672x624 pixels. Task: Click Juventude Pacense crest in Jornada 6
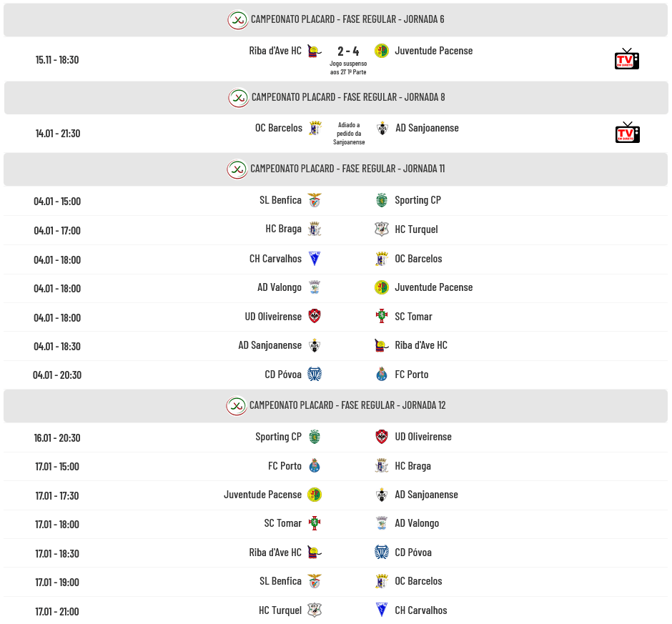point(382,51)
